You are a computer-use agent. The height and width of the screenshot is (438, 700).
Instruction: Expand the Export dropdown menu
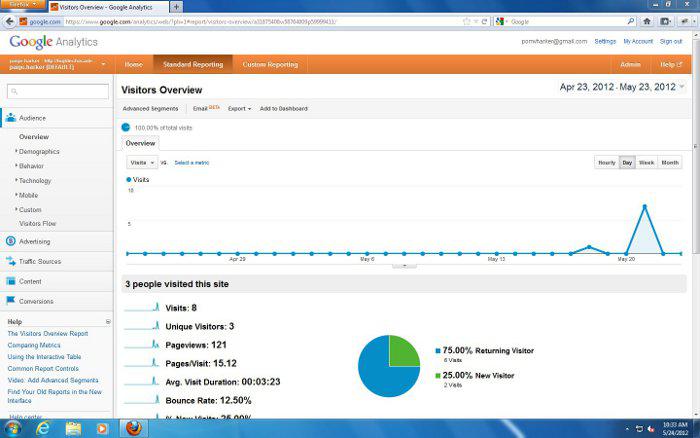[x=238, y=108]
